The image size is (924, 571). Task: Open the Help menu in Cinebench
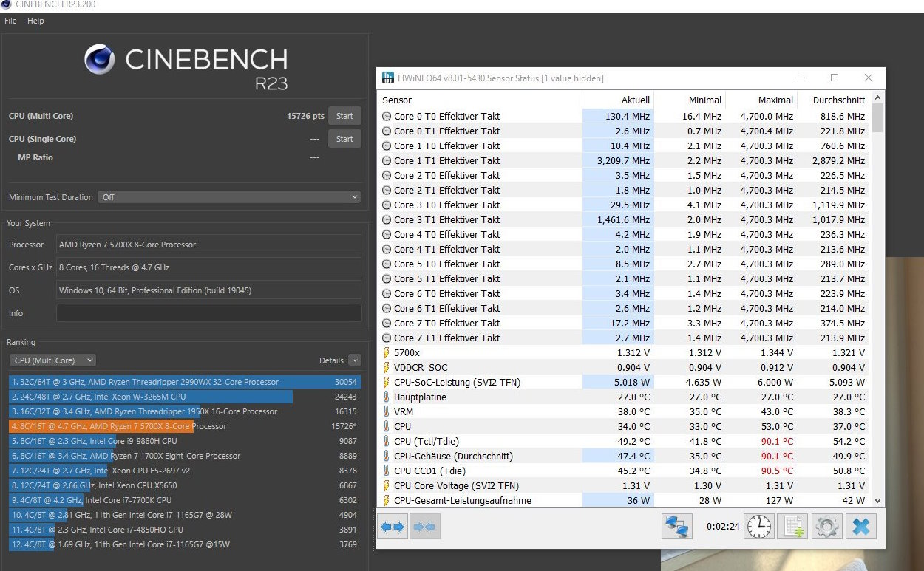[35, 21]
